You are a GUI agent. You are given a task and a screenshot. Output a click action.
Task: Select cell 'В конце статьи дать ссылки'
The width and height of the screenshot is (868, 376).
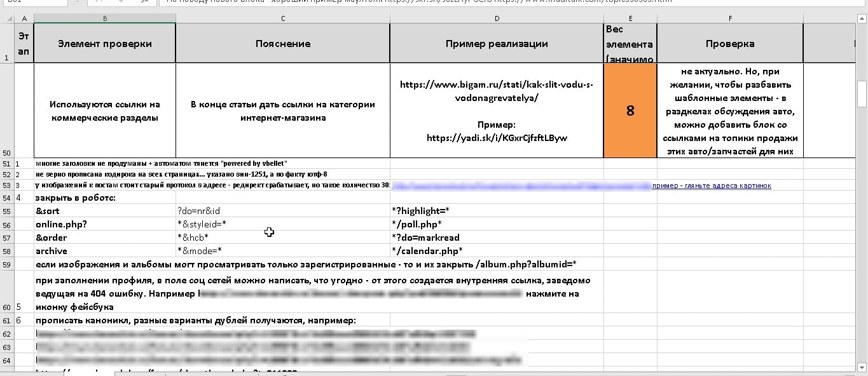(283, 111)
